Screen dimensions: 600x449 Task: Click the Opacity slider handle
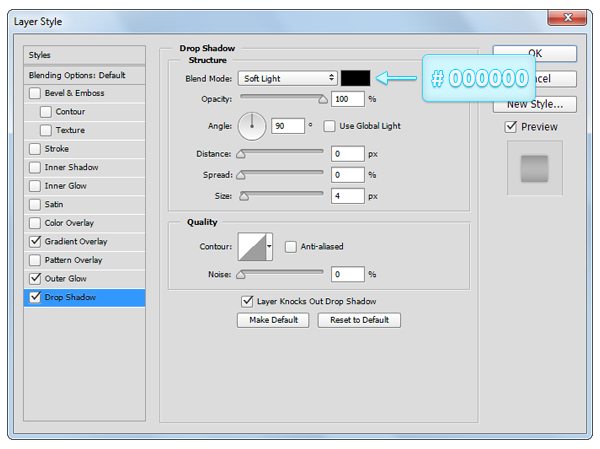(x=322, y=99)
